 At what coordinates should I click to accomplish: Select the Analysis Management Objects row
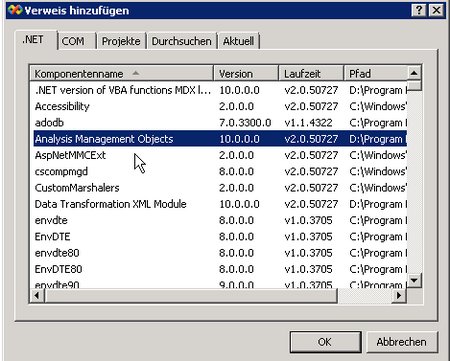[220, 139]
